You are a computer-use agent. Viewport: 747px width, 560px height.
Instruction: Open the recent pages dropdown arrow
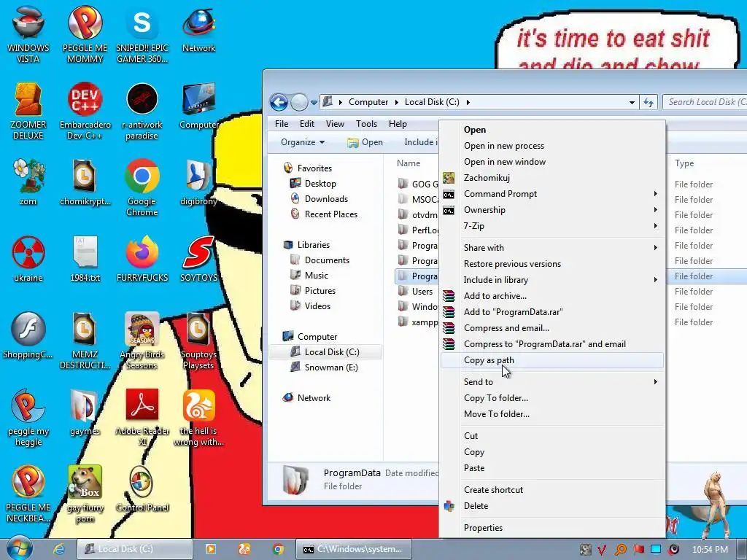pos(314,102)
